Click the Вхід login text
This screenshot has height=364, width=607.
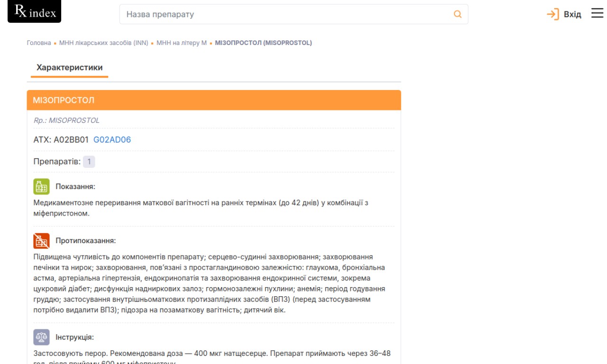pos(572,14)
